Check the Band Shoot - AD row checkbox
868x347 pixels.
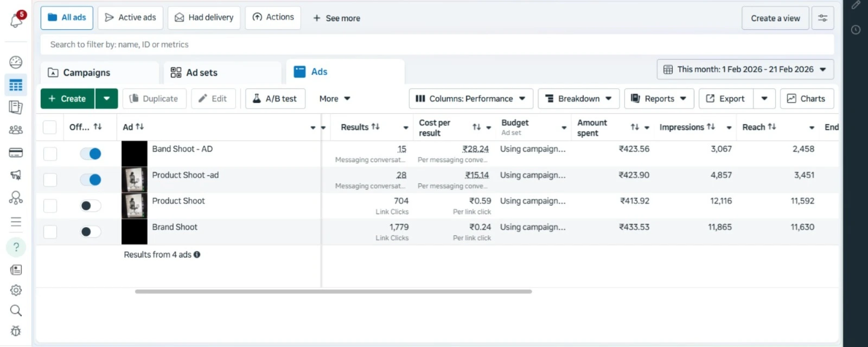[x=50, y=154]
